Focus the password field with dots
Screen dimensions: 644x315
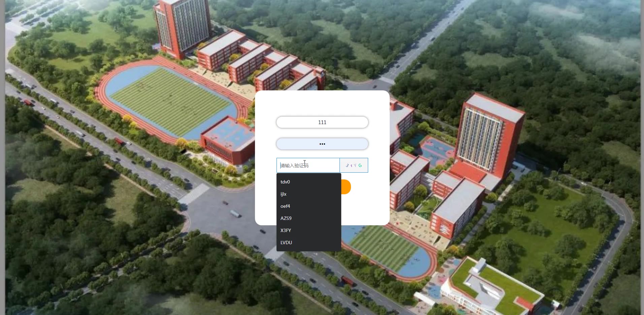tap(322, 144)
